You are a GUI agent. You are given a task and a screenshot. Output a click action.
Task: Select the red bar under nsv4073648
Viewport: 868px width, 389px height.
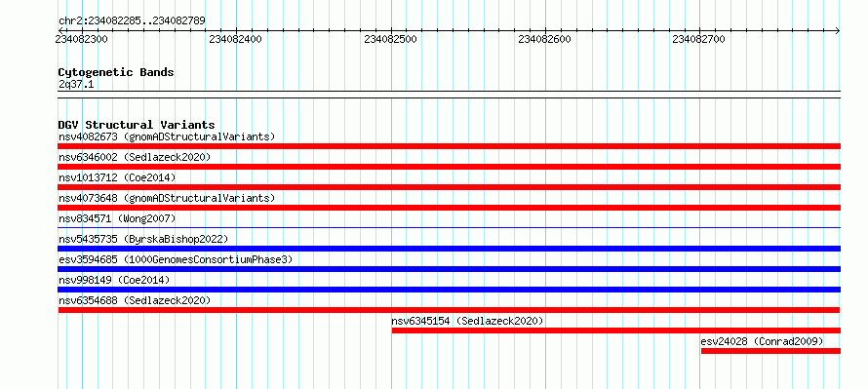click(x=449, y=208)
